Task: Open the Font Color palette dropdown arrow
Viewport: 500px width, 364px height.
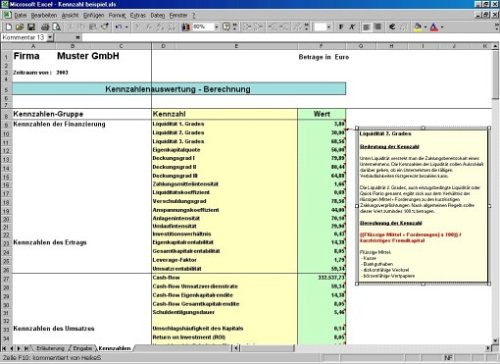Action: tap(442, 27)
